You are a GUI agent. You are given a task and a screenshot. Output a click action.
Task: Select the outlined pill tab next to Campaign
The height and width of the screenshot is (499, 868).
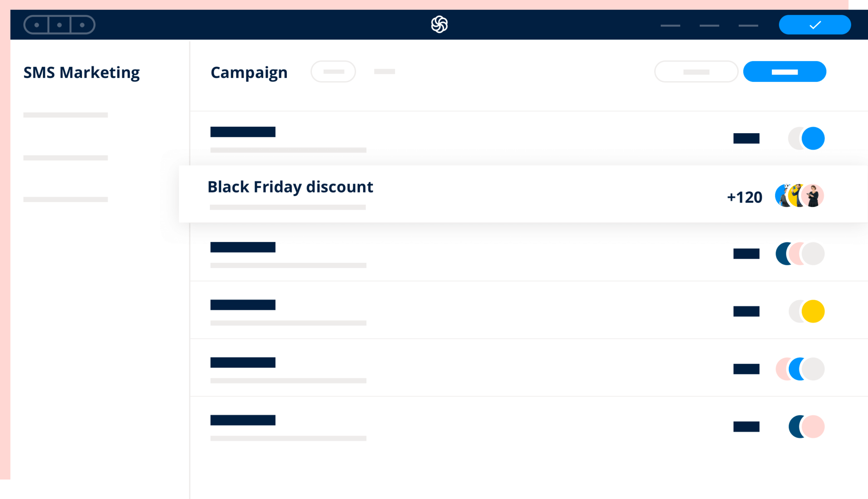click(x=334, y=72)
